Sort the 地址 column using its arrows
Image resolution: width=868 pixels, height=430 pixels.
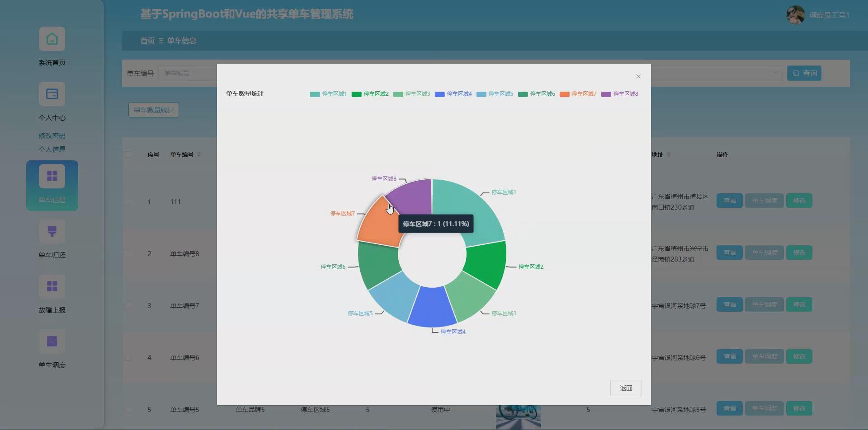pos(669,154)
